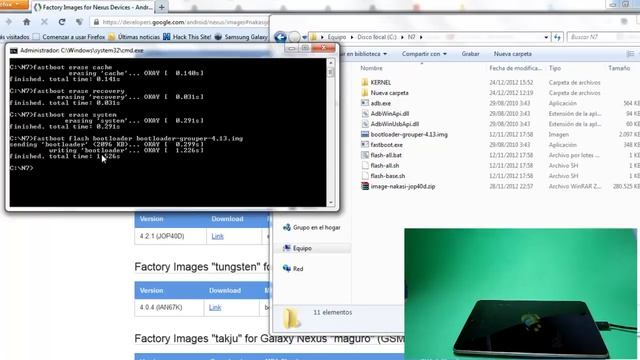This screenshot has height=360, width=640.
Task: Click the Nueva carpeta toolbar button
Action: coord(513,54)
